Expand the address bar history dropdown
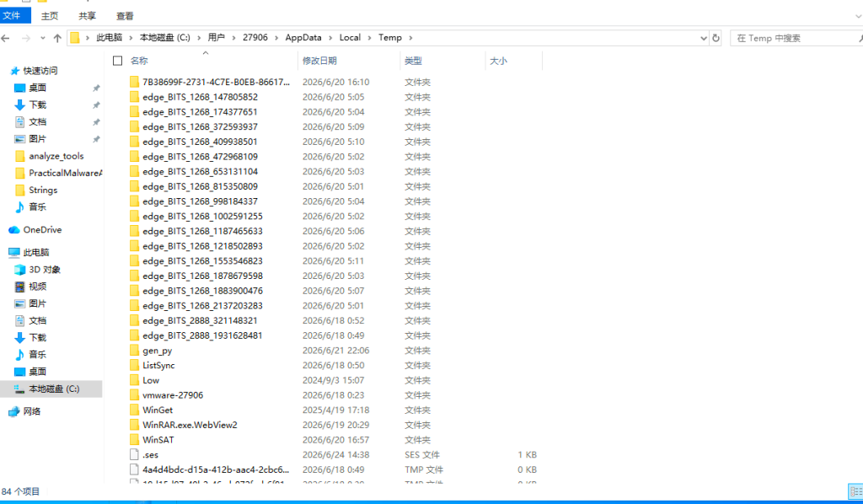Image resolution: width=863 pixels, height=504 pixels. 704,38
